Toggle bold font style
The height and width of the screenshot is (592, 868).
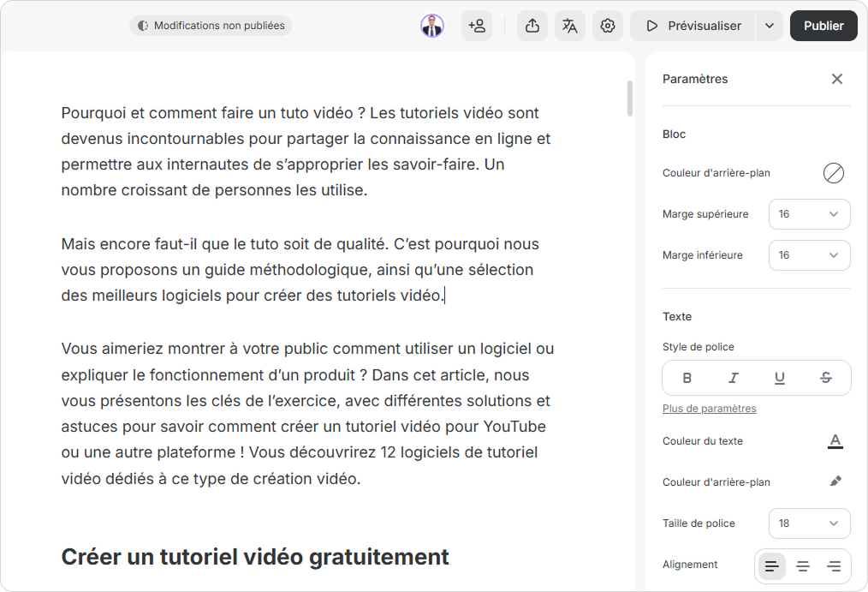[687, 378]
